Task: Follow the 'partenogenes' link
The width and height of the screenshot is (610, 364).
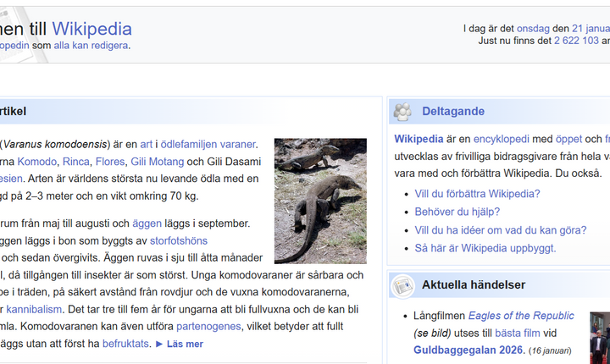Action: [208, 327]
